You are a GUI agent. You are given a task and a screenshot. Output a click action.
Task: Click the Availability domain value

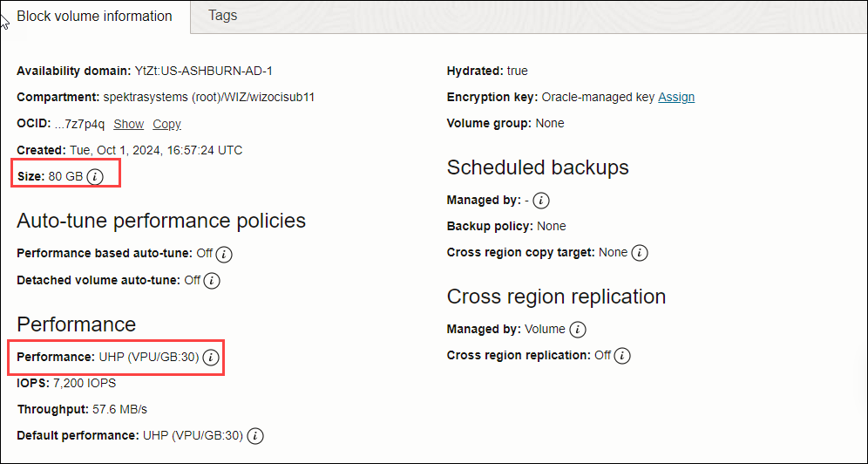[x=204, y=71]
